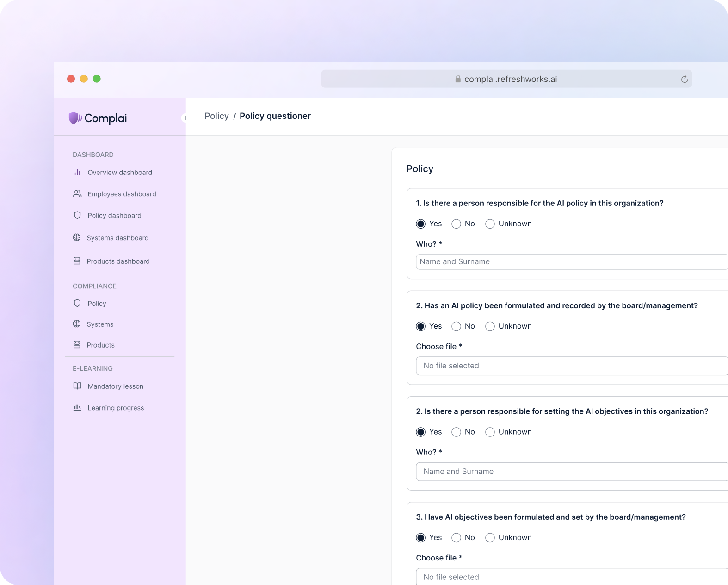
Task: Click the Employees dashboard people icon
Action: coord(77,194)
